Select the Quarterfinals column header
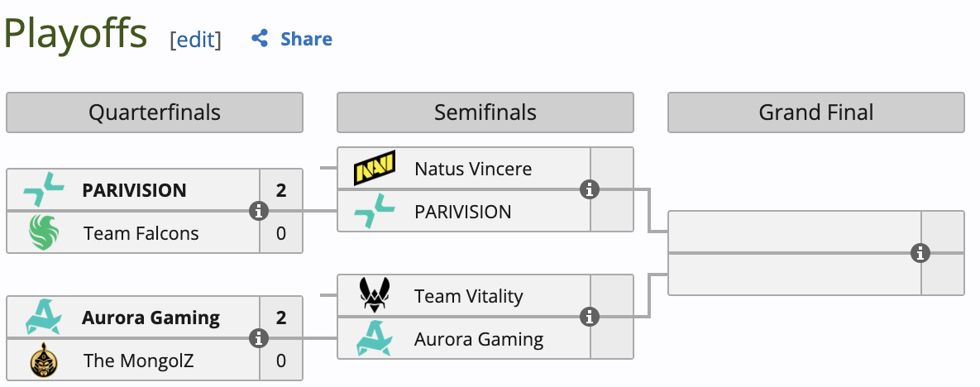 (155, 112)
